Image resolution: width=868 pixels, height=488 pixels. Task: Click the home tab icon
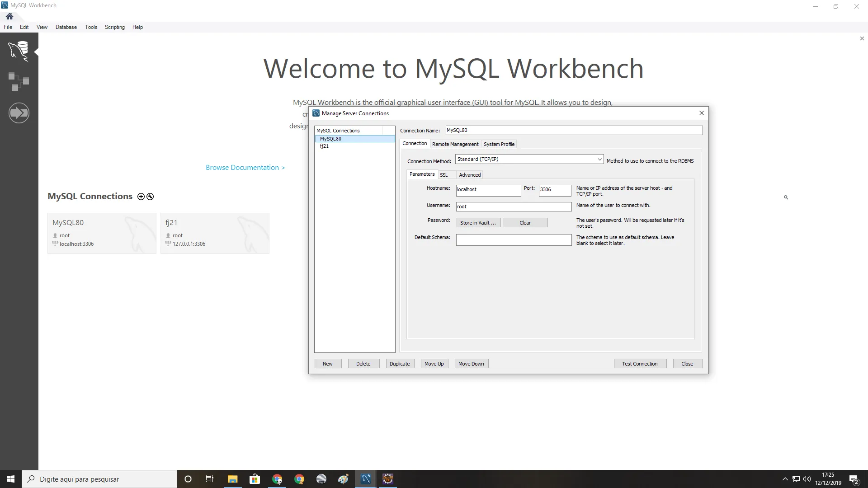point(9,16)
